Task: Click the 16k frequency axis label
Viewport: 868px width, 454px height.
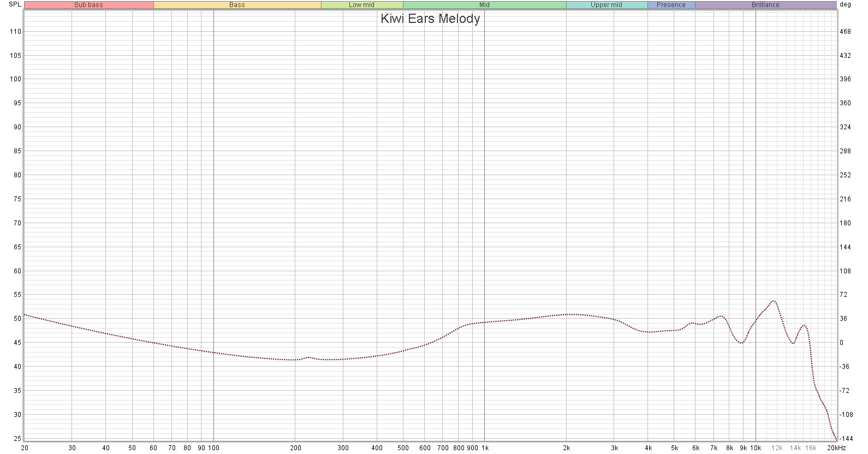Action: click(x=811, y=448)
